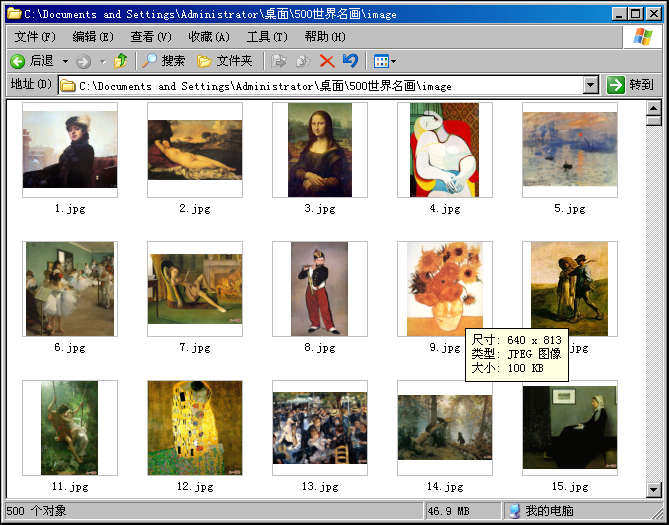Open the Views dropdown arrow
Image resolution: width=669 pixels, height=525 pixels.
tap(393, 61)
